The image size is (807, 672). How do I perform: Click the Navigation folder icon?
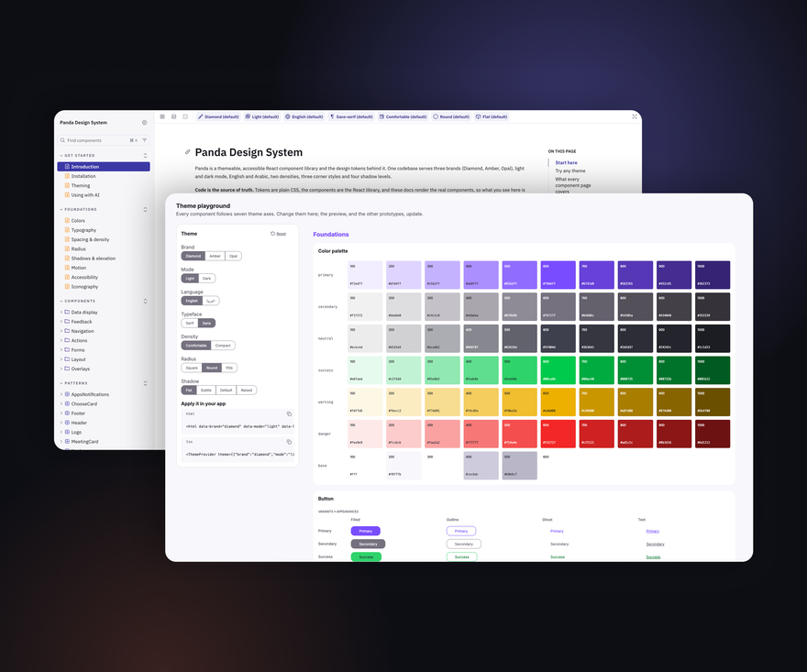click(x=67, y=331)
